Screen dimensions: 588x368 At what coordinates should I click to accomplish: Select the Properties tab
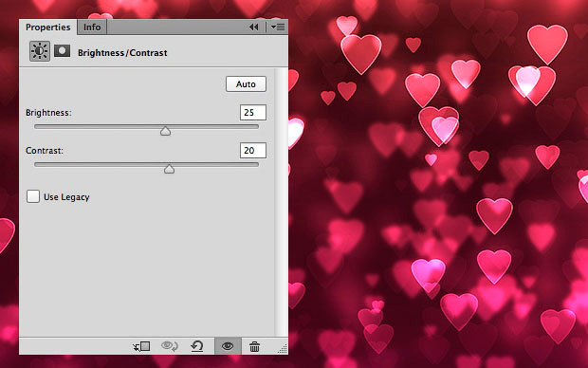(48, 27)
